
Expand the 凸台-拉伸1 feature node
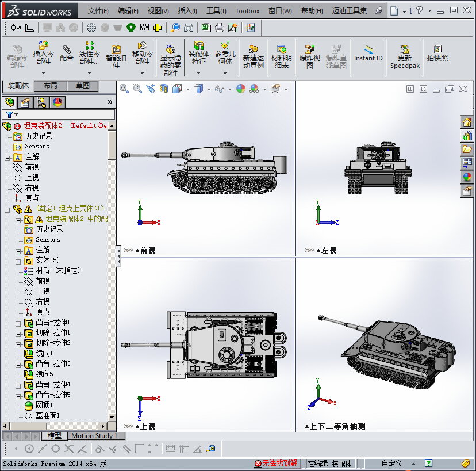(x=18, y=323)
